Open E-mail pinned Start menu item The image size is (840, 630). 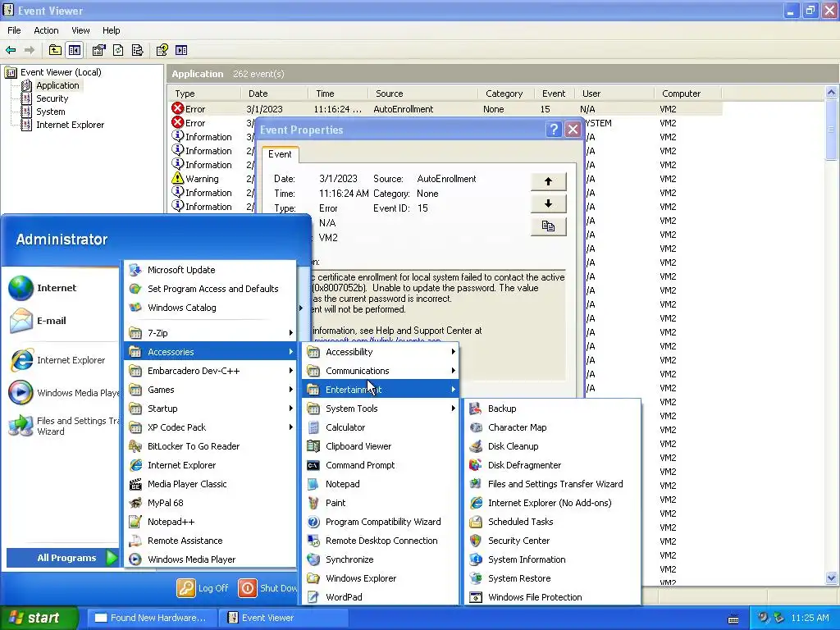(x=62, y=321)
